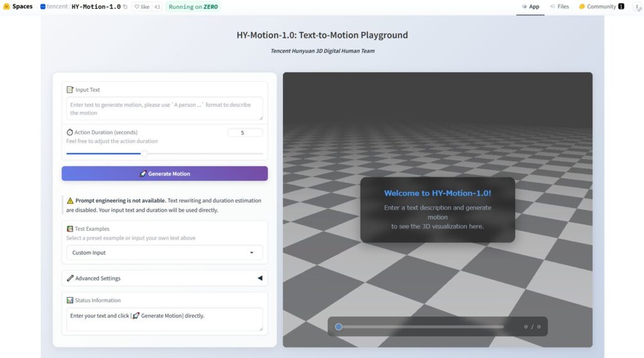Open the tencent organization link

57,7
